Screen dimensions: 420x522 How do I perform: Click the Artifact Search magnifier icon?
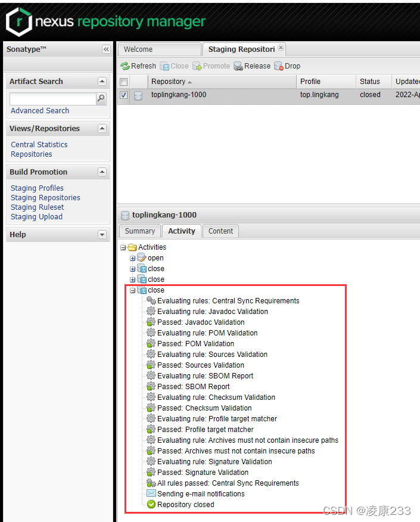101,98
